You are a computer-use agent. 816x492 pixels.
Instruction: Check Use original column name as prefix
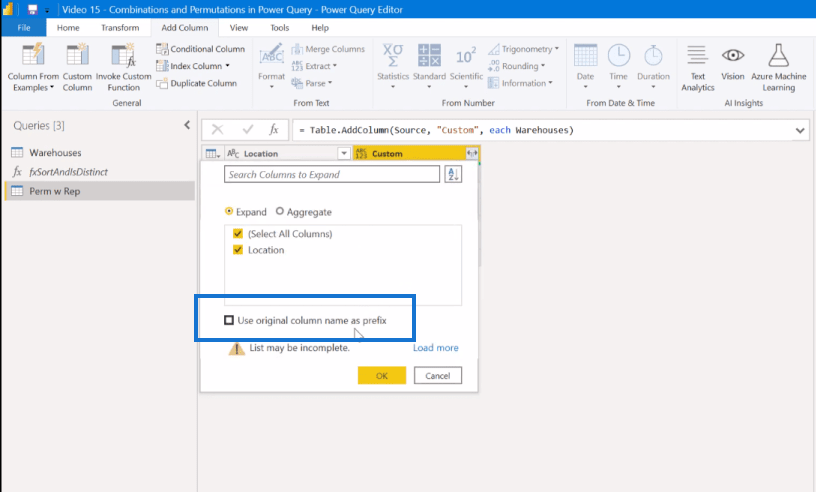click(229, 320)
